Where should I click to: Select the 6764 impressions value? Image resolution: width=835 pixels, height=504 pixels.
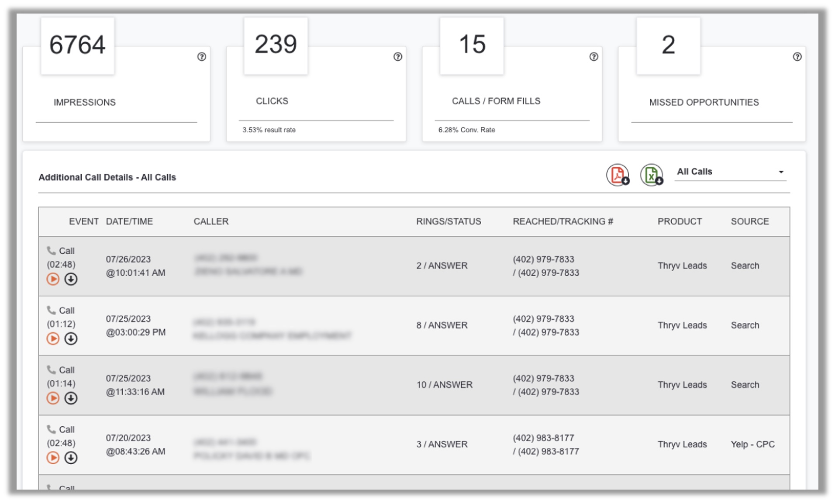coord(77,45)
